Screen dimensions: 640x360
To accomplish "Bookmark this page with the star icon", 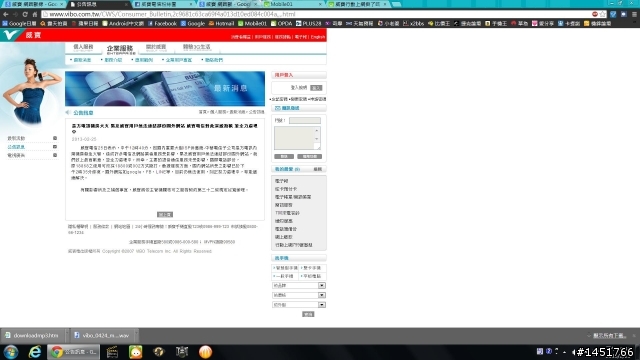I will [x=603, y=14].
